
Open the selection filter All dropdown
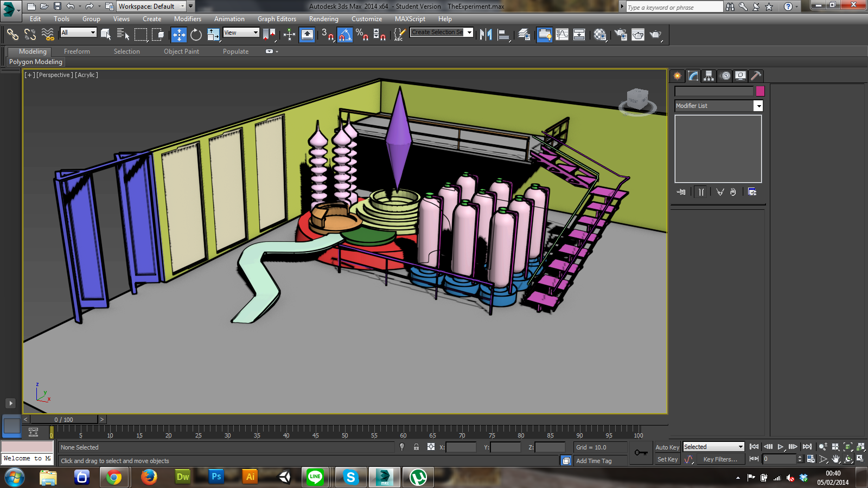click(78, 33)
